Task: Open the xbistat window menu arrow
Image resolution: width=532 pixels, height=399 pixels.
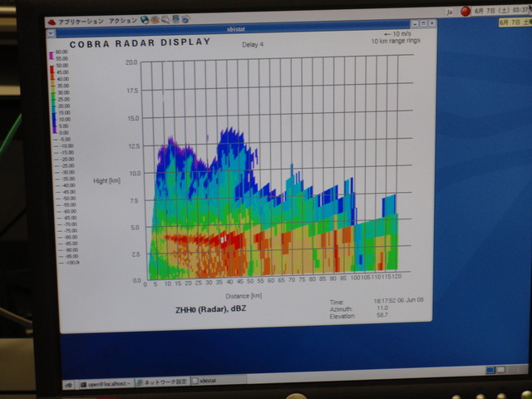Action: tap(51, 33)
